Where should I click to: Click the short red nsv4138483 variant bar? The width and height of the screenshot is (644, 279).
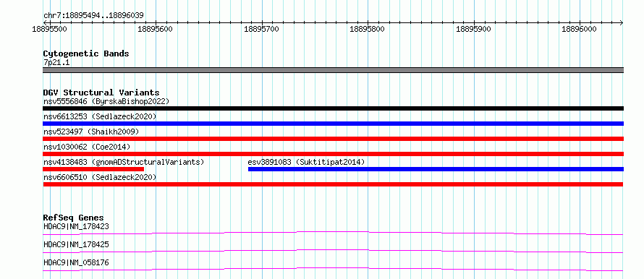click(x=93, y=169)
